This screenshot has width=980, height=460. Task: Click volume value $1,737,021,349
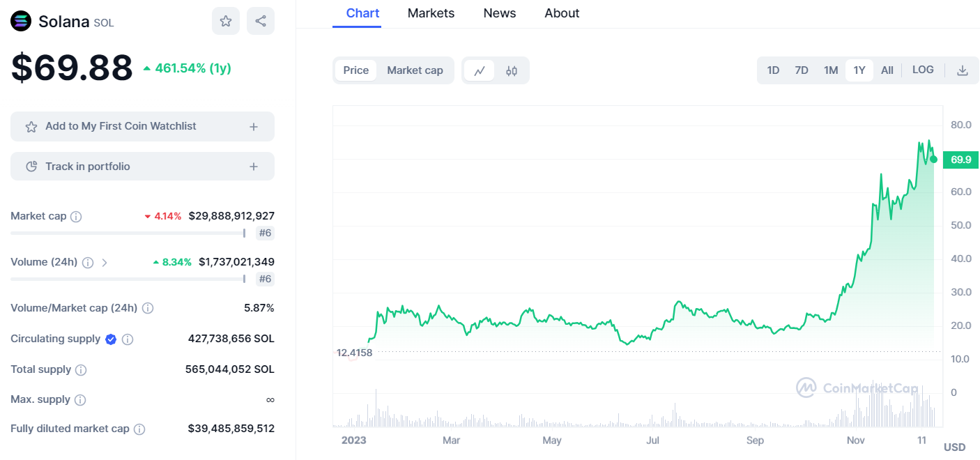[236, 262]
